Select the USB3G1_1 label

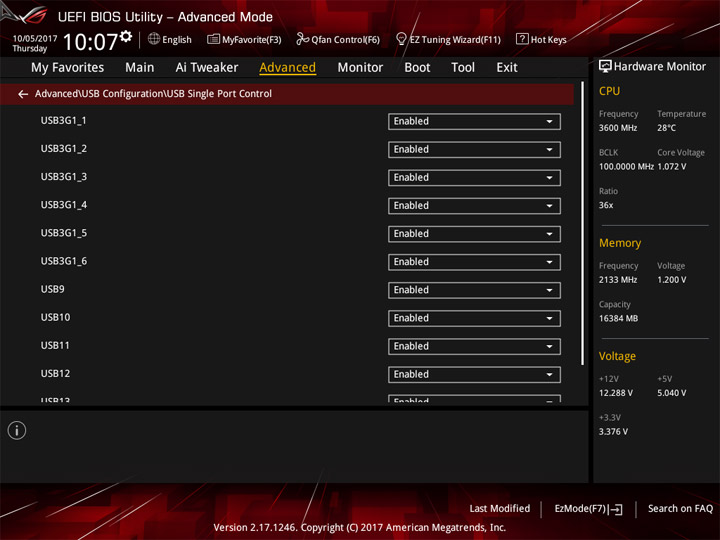tap(63, 121)
